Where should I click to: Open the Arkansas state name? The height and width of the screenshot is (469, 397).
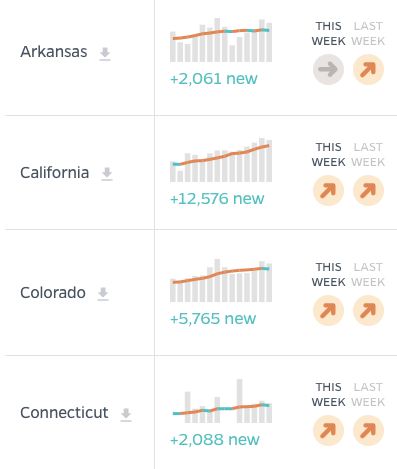click(54, 52)
